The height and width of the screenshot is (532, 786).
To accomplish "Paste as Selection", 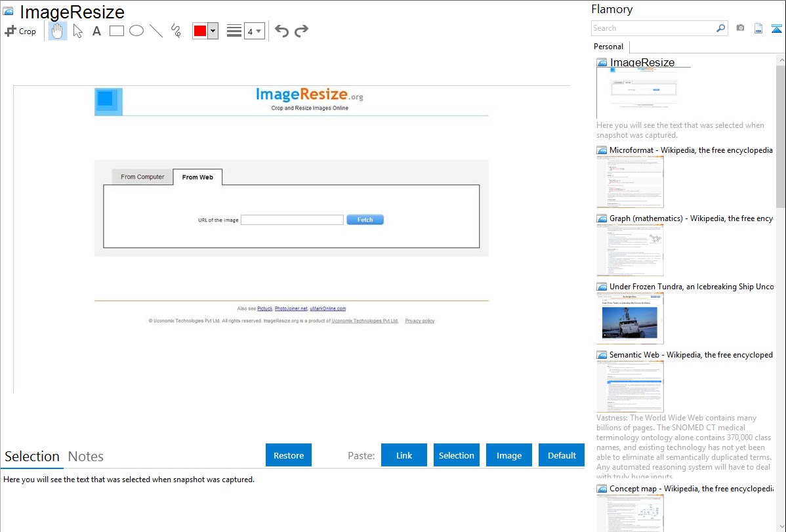I will tap(457, 455).
